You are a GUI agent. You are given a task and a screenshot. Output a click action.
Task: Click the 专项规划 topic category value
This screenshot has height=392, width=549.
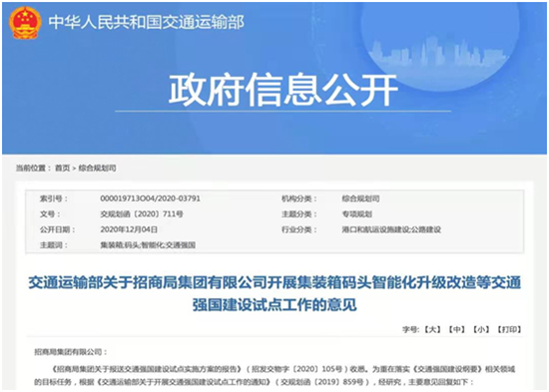coord(356,214)
